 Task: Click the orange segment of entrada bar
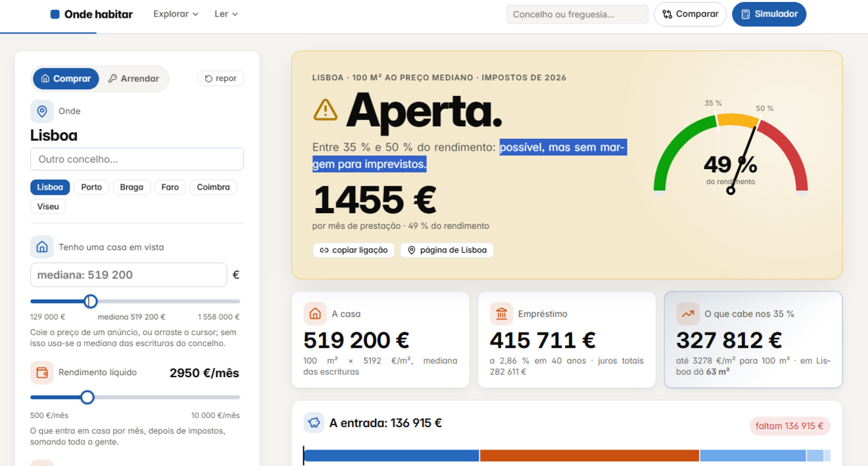[x=590, y=455]
